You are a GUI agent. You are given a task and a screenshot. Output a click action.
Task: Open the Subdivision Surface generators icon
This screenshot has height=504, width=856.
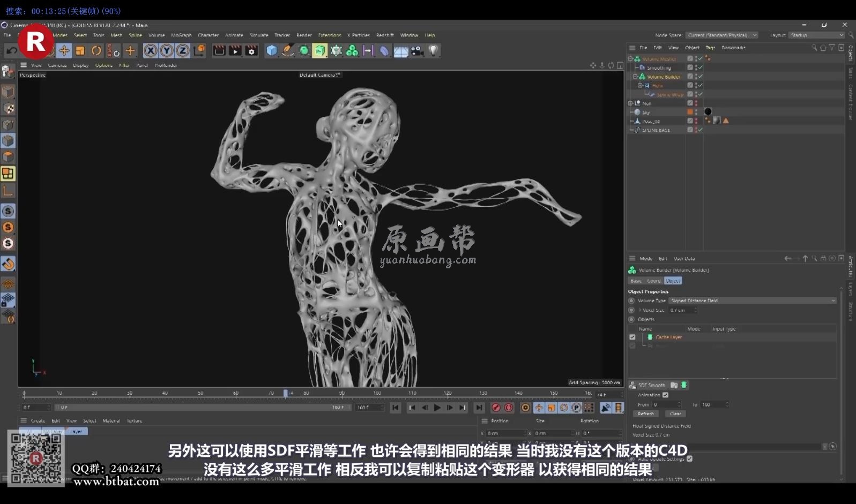(304, 50)
